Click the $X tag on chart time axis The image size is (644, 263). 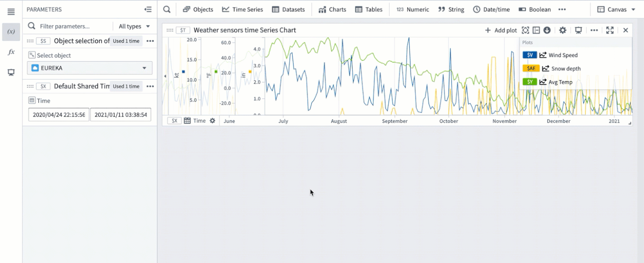click(x=174, y=121)
